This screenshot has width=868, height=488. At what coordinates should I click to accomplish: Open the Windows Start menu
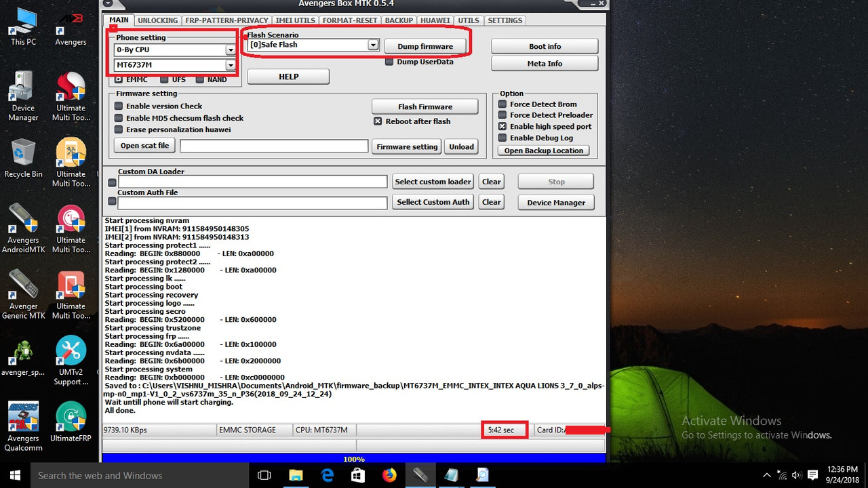coord(14,475)
